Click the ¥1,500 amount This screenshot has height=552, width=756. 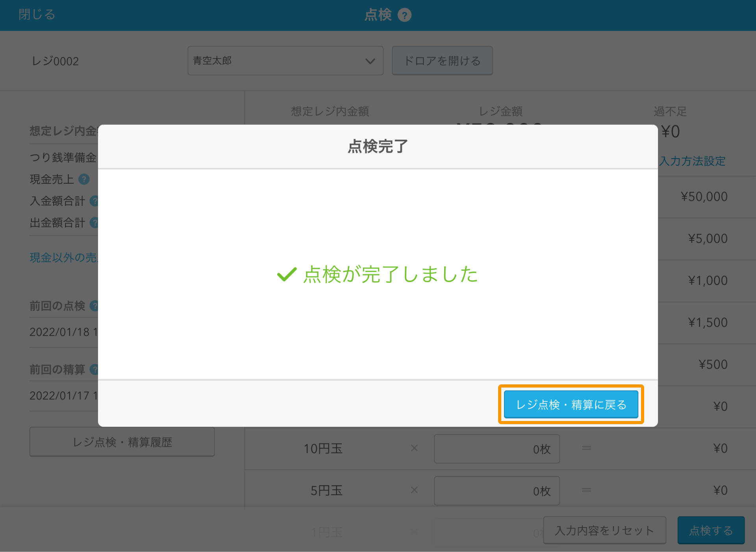pyautogui.click(x=708, y=323)
